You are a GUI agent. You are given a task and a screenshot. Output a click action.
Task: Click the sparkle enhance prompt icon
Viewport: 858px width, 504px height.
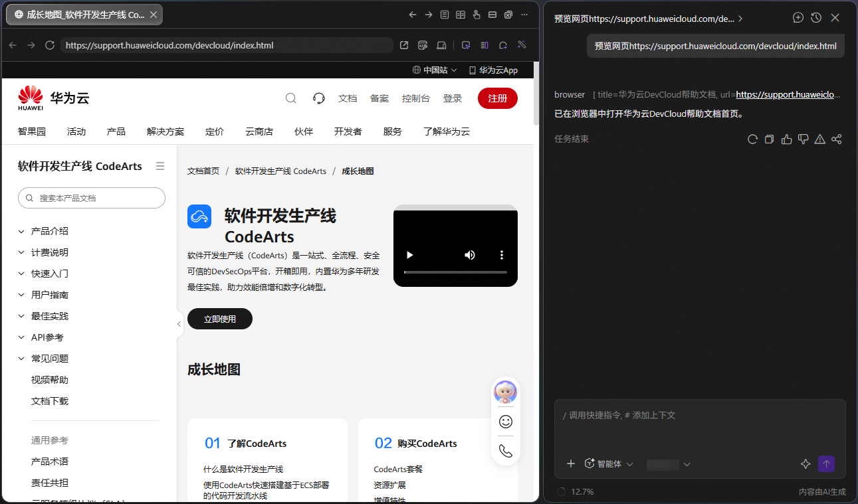pos(806,464)
